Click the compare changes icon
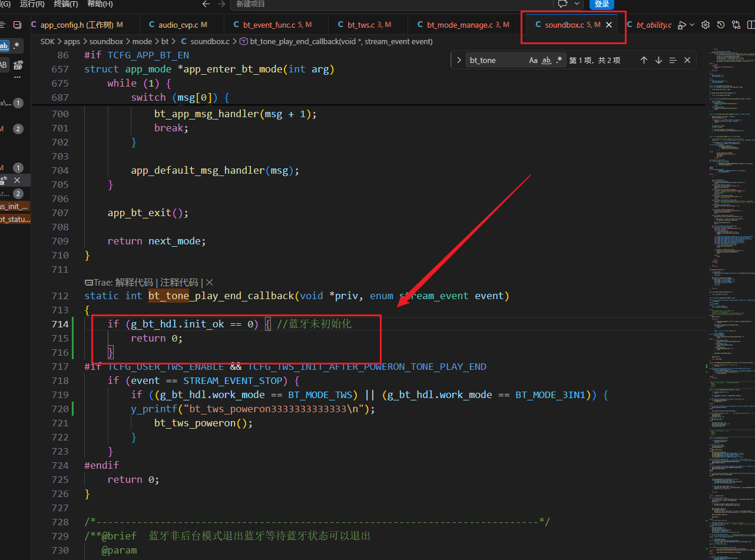 click(736, 25)
